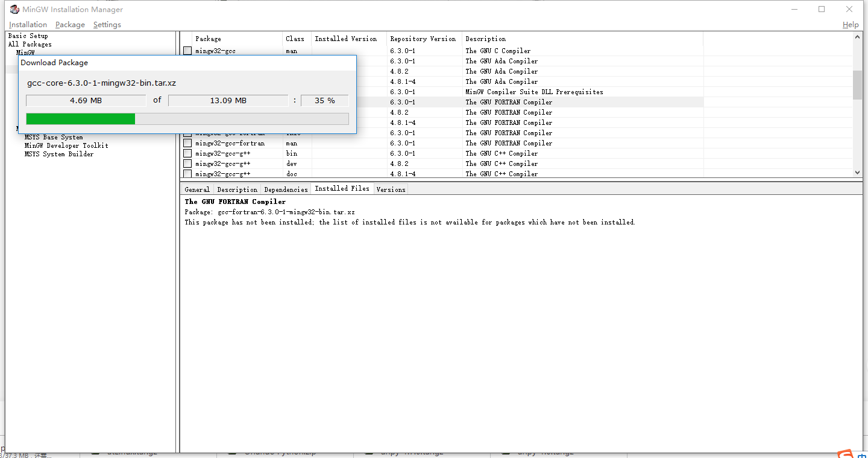This screenshot has width=868, height=458.
Task: Select the mingw32-gcc-fortran man package name
Action: pyautogui.click(x=230, y=144)
